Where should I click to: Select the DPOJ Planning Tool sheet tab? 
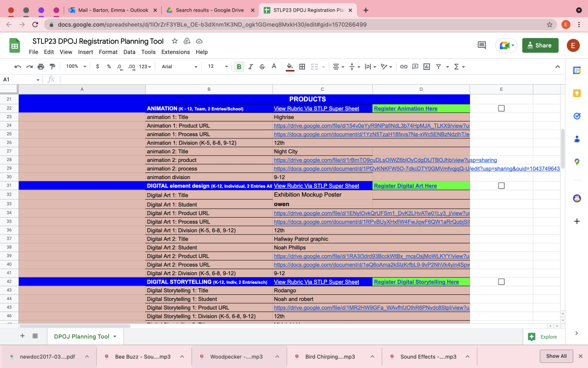[x=82, y=336]
